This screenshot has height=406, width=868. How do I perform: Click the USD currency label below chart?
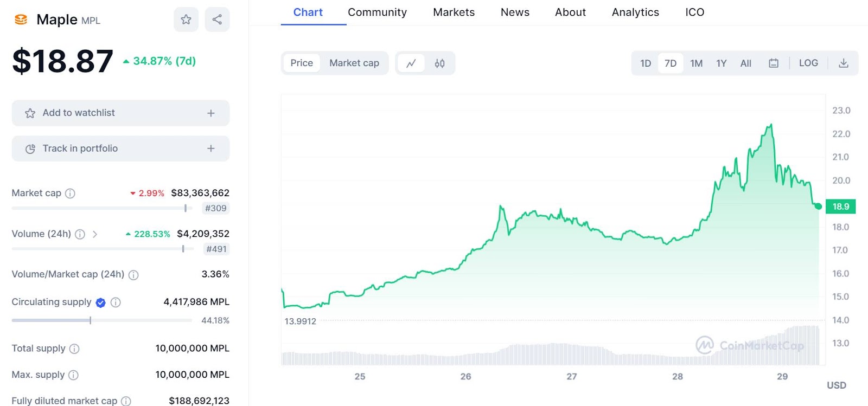[837, 385]
